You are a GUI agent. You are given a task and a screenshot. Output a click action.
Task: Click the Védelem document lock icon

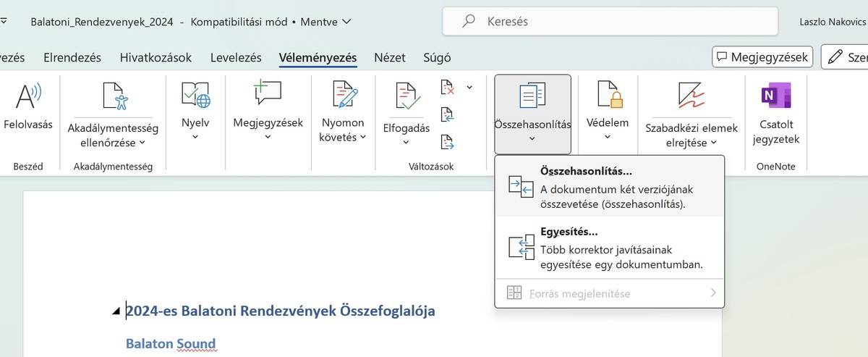click(610, 95)
